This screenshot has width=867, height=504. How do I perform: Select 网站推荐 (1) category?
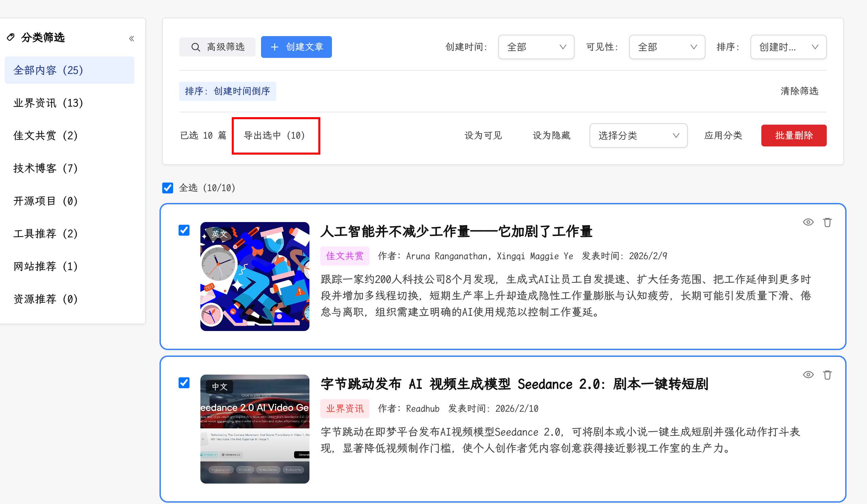[70, 266]
